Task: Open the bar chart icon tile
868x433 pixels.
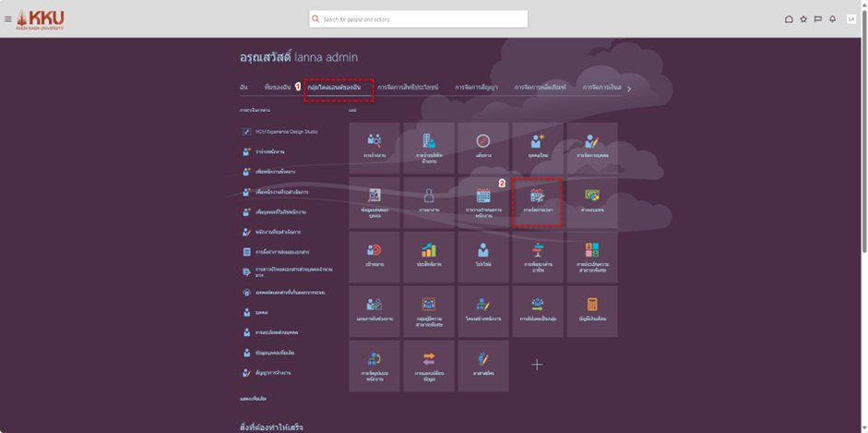Action: pos(428,256)
